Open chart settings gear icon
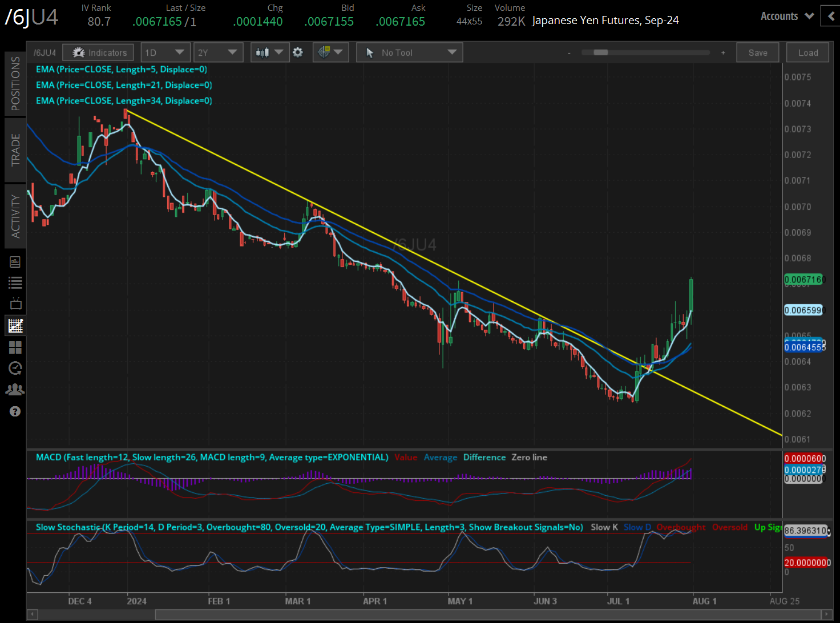 click(298, 52)
